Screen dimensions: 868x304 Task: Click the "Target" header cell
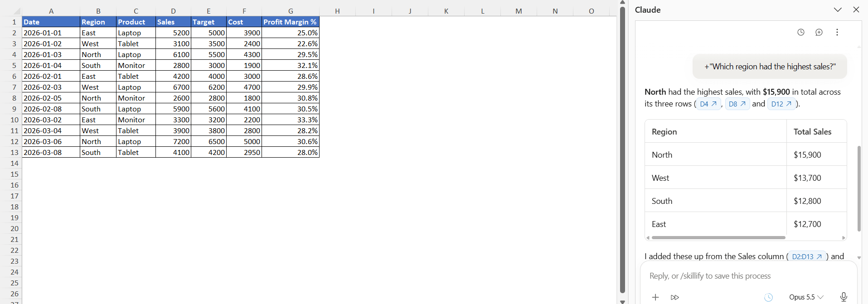point(209,22)
